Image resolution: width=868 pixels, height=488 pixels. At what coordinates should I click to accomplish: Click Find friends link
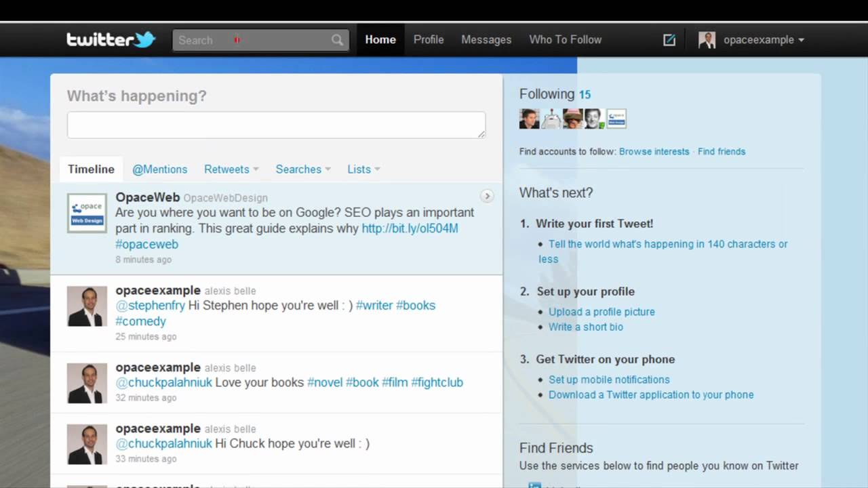pos(722,151)
